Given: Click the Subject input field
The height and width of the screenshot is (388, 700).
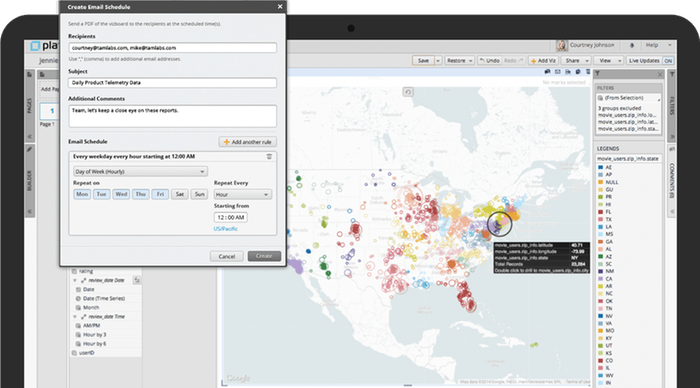Looking at the screenshot, I should (172, 83).
